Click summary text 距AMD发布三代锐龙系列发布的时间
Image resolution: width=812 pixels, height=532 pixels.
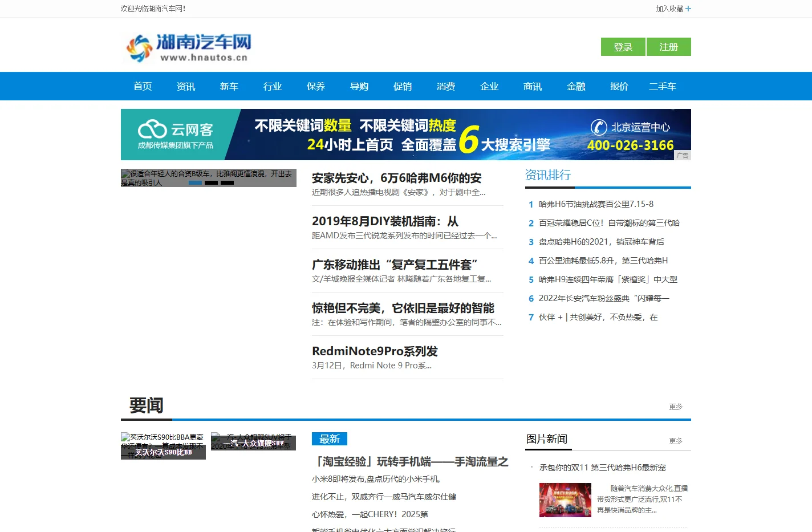(404, 235)
